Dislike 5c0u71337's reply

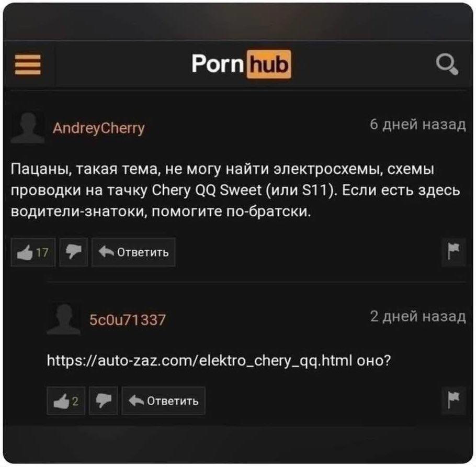(104, 401)
